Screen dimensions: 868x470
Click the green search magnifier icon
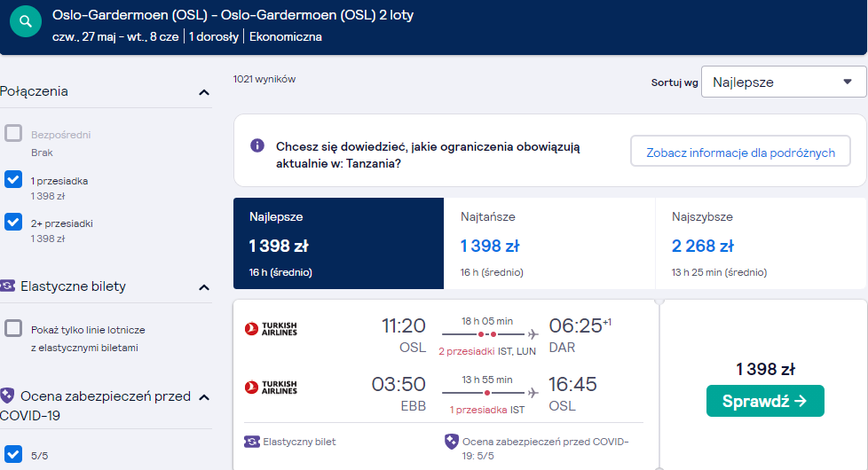tap(26, 21)
